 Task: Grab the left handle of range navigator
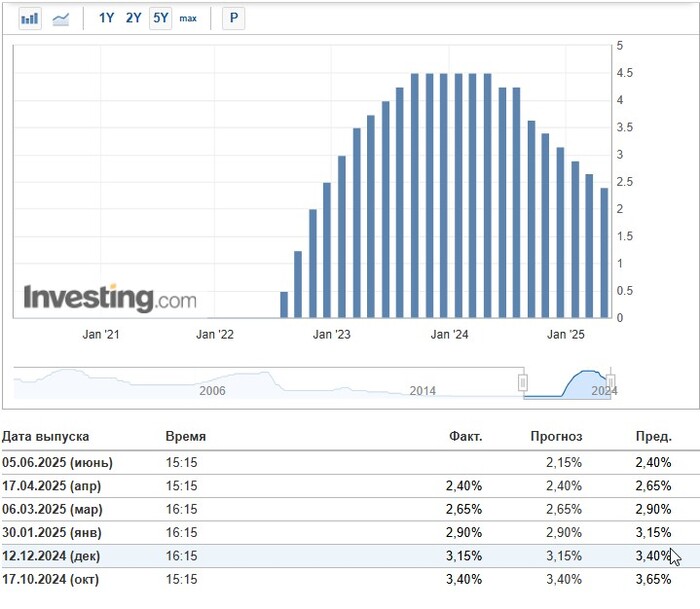coord(523,382)
